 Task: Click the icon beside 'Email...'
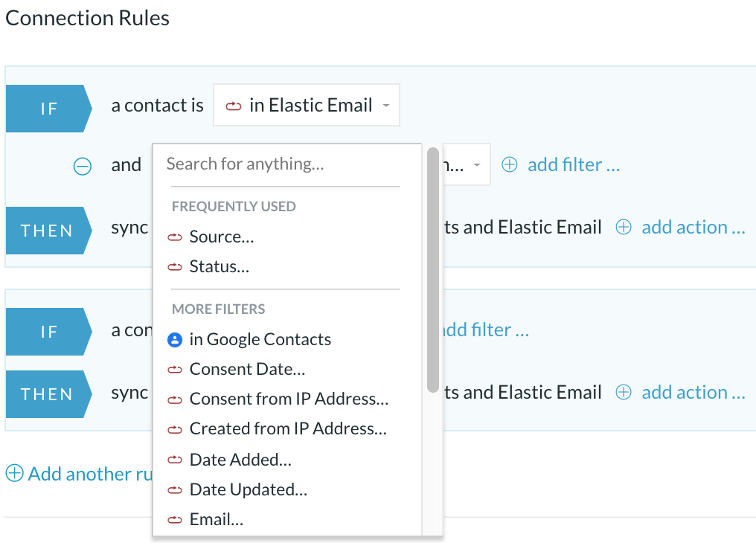click(x=175, y=520)
